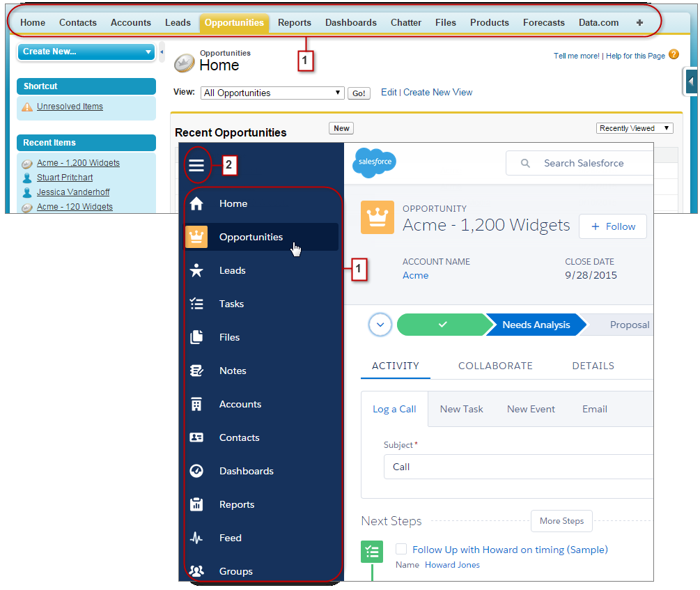
Task: Switch to the DETAILS tab
Action: click(x=593, y=366)
